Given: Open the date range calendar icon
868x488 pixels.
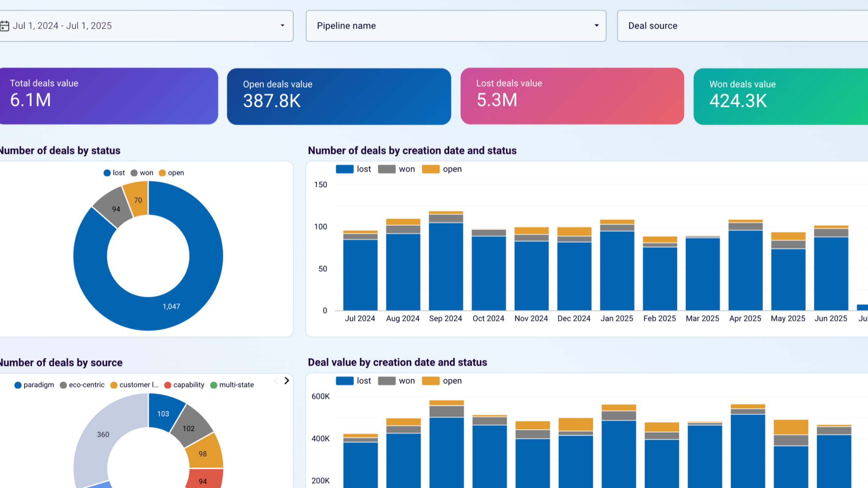Looking at the screenshot, I should point(5,26).
